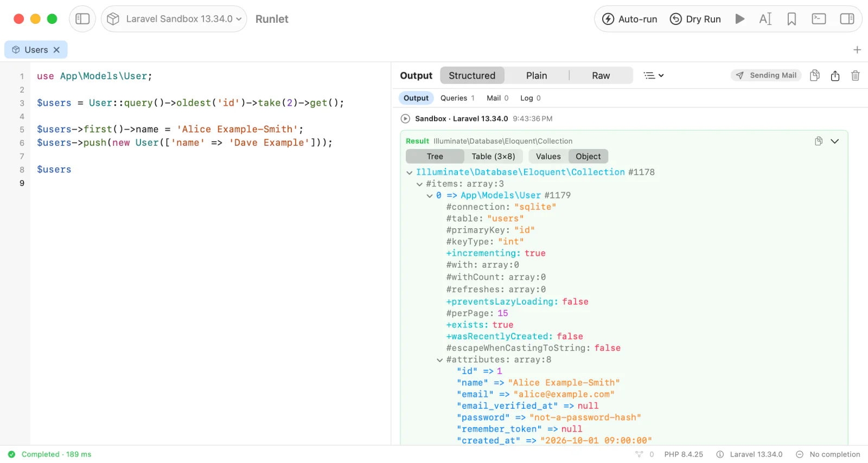Image resolution: width=868 pixels, height=463 pixels.
Task: Toggle the left sidebar panel
Action: (82, 19)
